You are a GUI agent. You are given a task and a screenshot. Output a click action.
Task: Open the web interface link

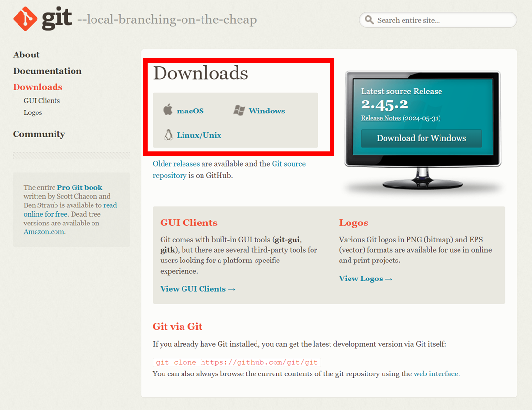[436, 373]
